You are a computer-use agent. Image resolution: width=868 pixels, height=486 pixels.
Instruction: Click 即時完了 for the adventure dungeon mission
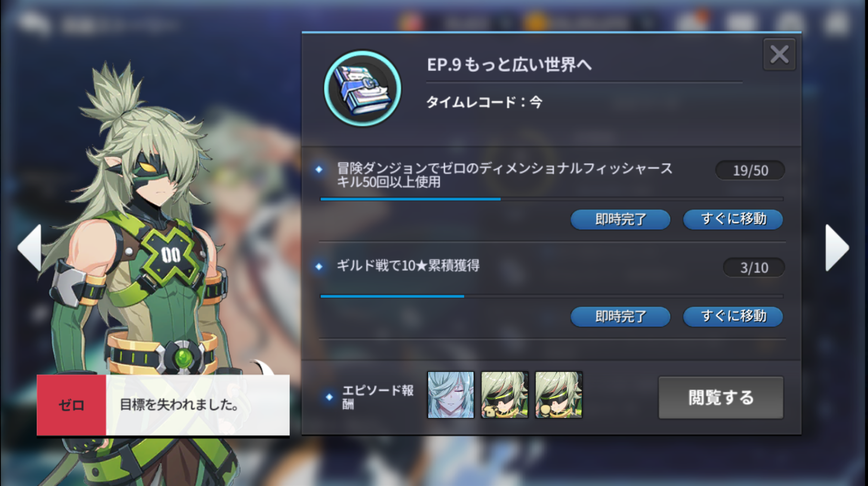pyautogui.click(x=620, y=219)
